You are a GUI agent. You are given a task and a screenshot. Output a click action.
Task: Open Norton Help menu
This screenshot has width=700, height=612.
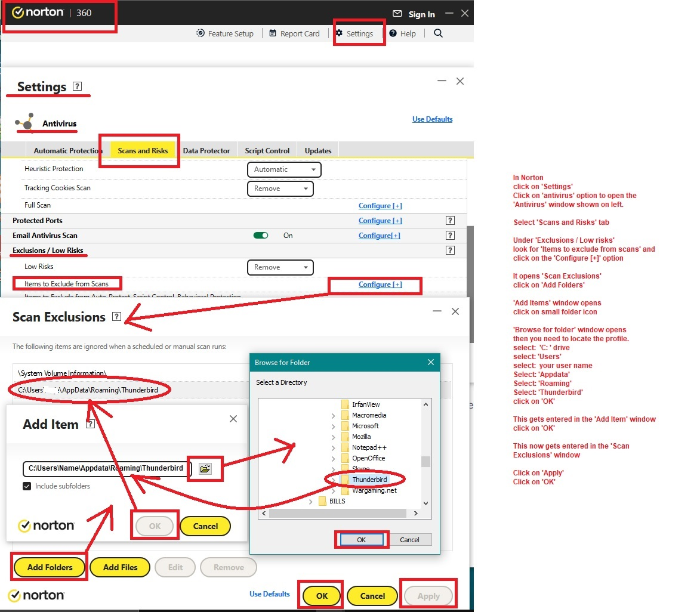tap(402, 33)
